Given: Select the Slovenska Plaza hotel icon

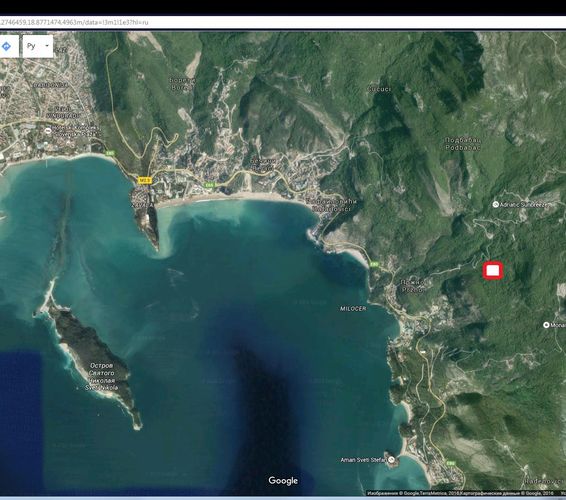Looking at the screenshot, I should coord(48,131).
